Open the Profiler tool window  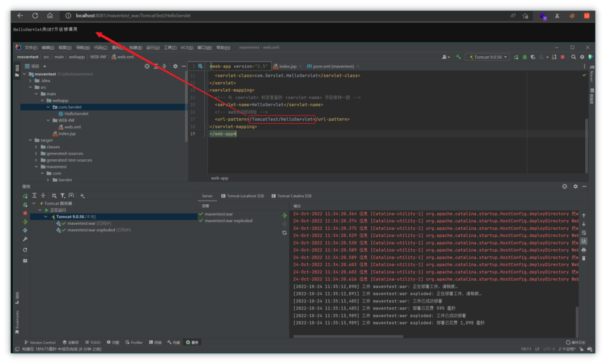pyautogui.click(x=134, y=342)
